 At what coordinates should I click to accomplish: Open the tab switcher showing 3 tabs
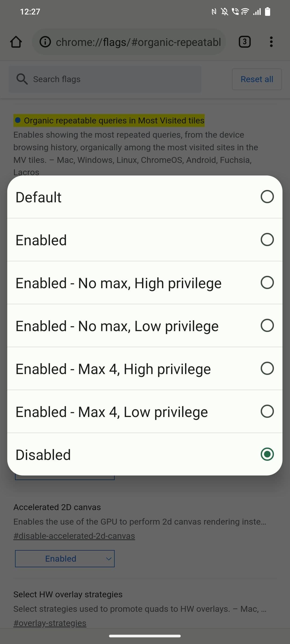click(x=244, y=42)
